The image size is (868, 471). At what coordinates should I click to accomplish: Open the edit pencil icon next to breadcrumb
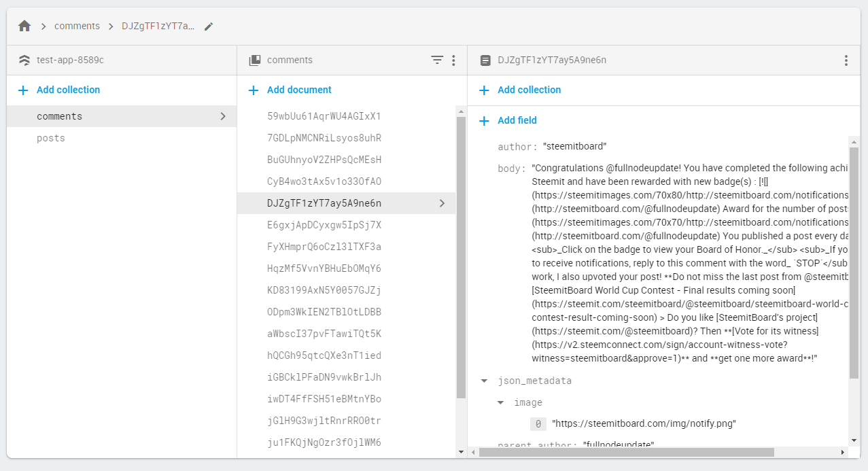coord(208,25)
